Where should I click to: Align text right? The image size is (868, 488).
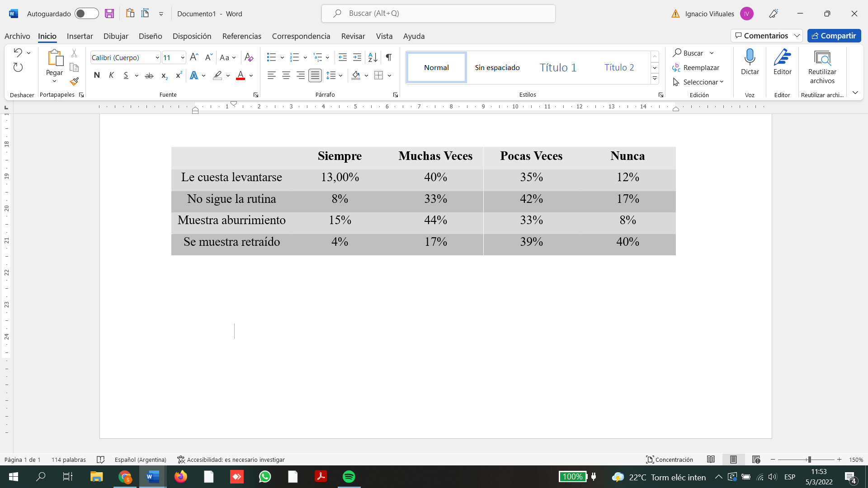point(301,75)
